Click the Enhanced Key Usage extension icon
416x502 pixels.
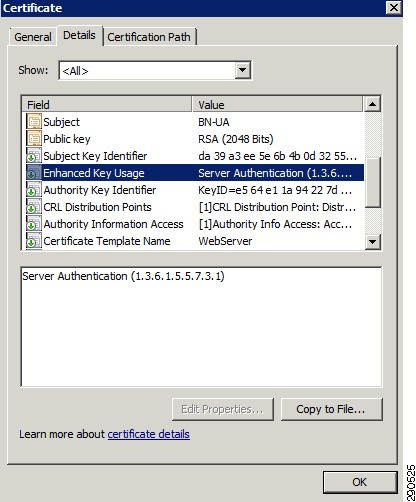tap(34, 173)
